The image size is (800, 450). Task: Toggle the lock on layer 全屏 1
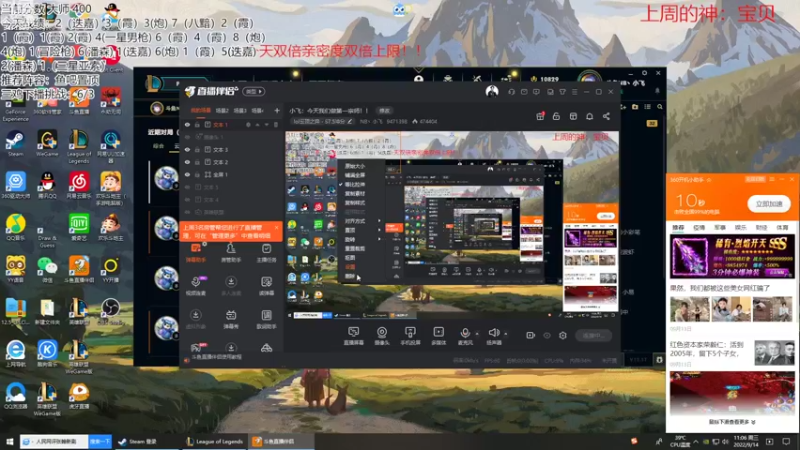coord(197,174)
